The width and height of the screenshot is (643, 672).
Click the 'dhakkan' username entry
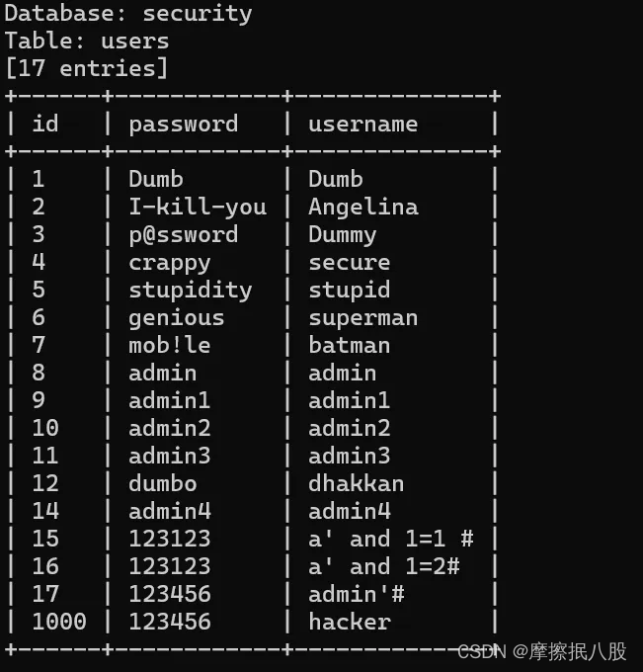[x=356, y=484]
